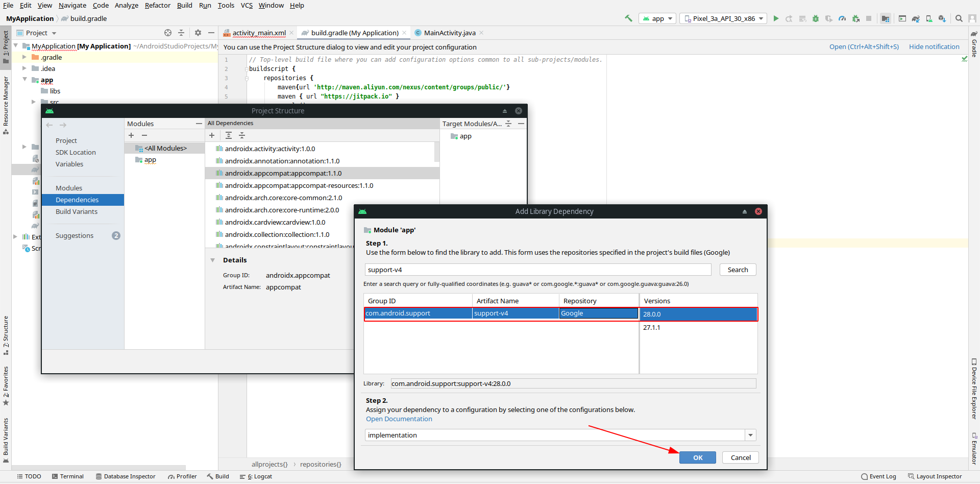Click Open (Ctrl+Alt+Shift+S) link
The image size is (980, 484).
pos(864,46)
